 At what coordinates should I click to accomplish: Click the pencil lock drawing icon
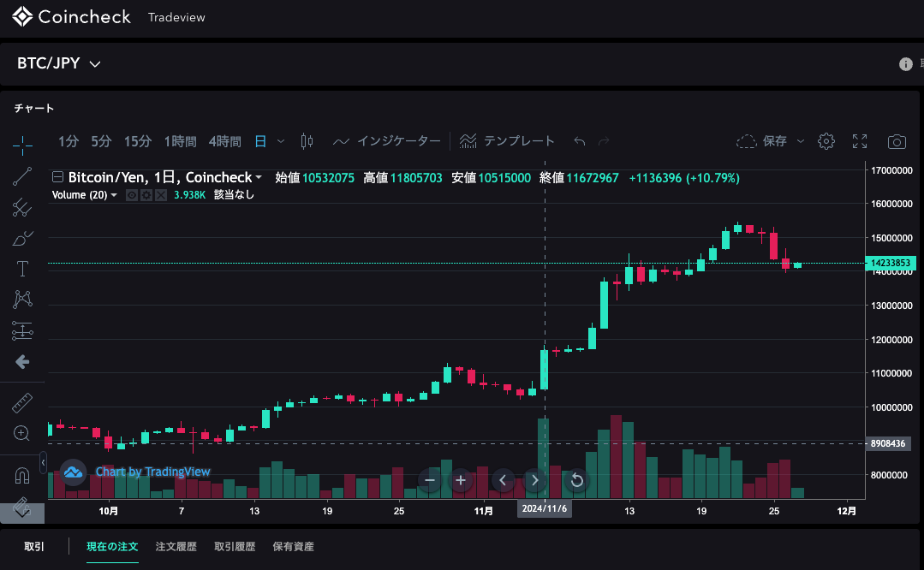22,508
